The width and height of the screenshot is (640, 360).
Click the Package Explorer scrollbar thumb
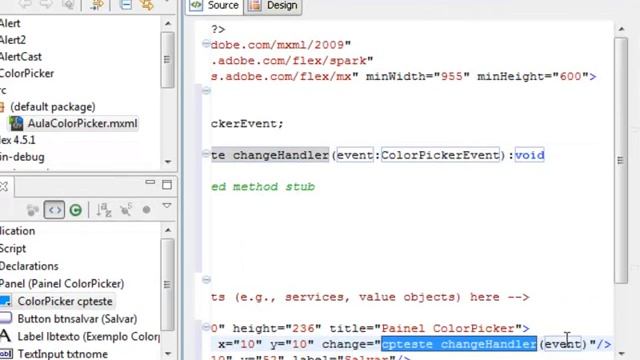(167, 60)
